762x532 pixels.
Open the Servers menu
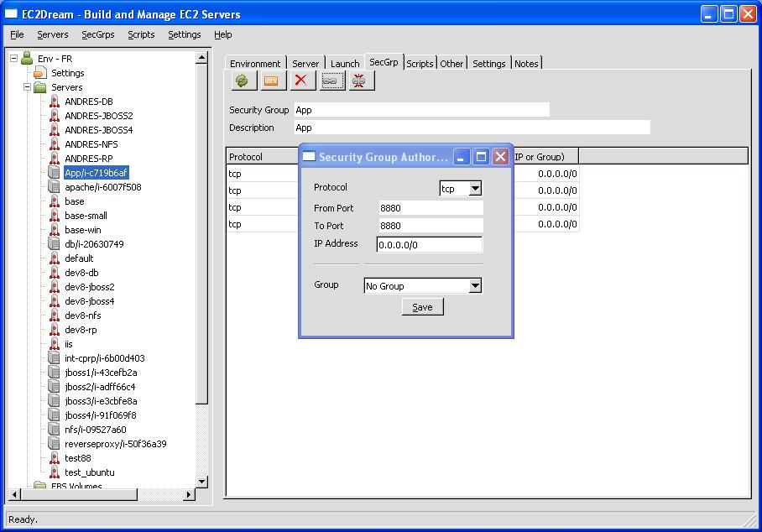[x=53, y=34]
